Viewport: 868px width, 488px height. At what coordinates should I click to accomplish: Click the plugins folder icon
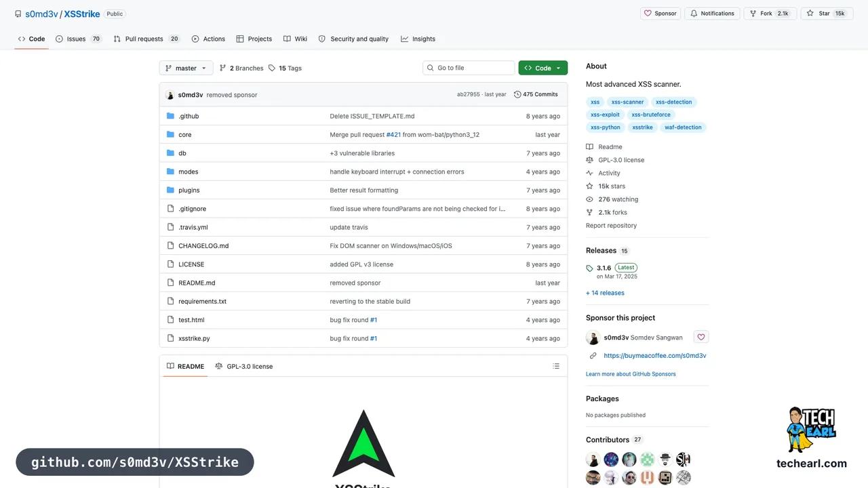pos(171,190)
